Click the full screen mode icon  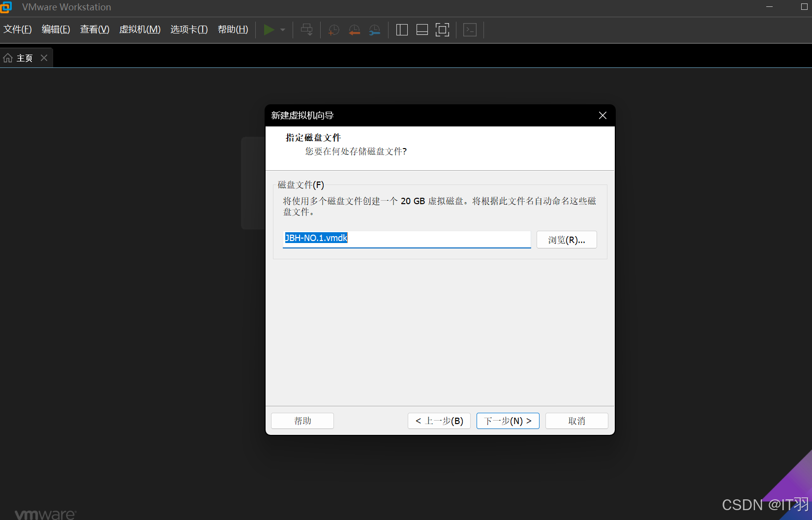tap(442, 30)
